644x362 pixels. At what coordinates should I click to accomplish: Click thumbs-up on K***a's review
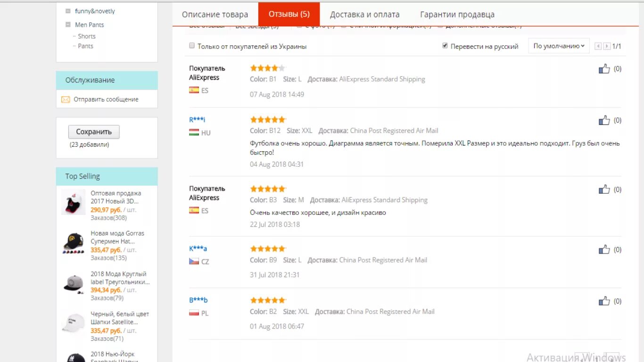[x=604, y=249]
